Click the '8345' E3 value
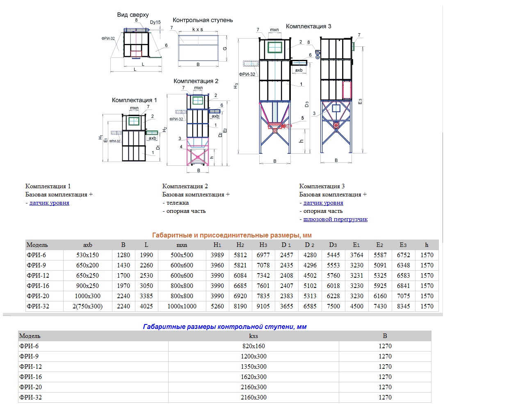Viewport: 525px width, 420px height. tap(404, 306)
